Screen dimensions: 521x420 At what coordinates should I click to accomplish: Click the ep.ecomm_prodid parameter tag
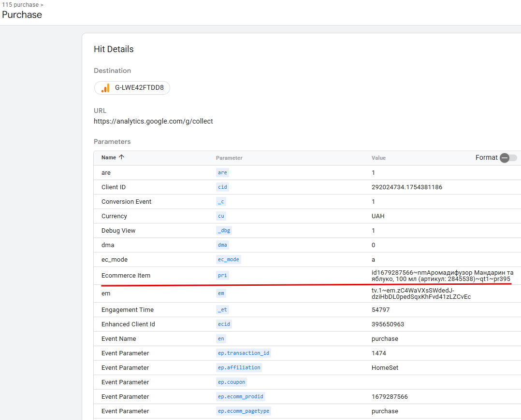(x=241, y=396)
